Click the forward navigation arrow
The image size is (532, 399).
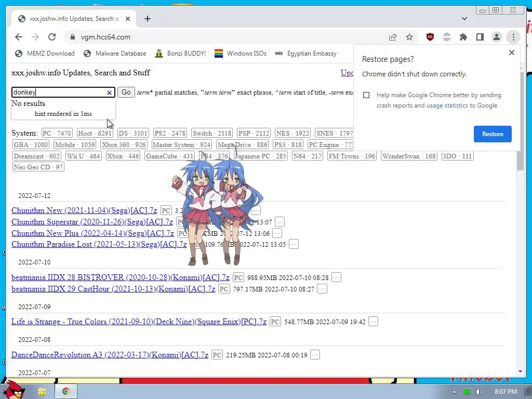[x=35, y=37]
